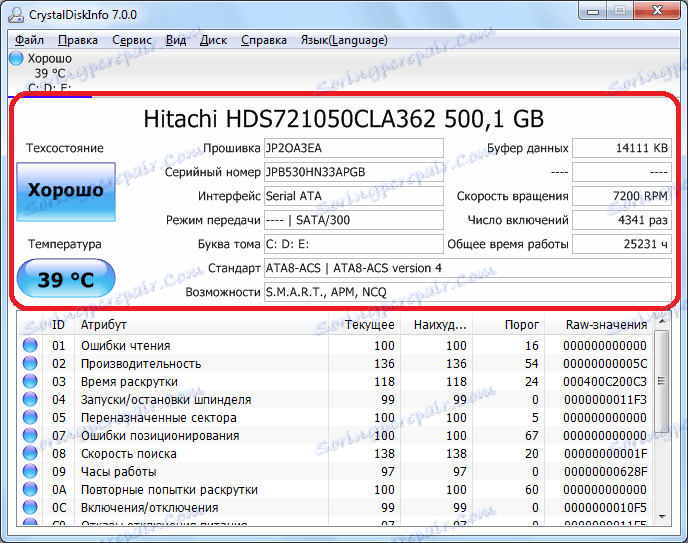This screenshot has height=543, width=688.
Task: Select the disk tab showing Хорошо 39 °C
Action: click(50, 72)
